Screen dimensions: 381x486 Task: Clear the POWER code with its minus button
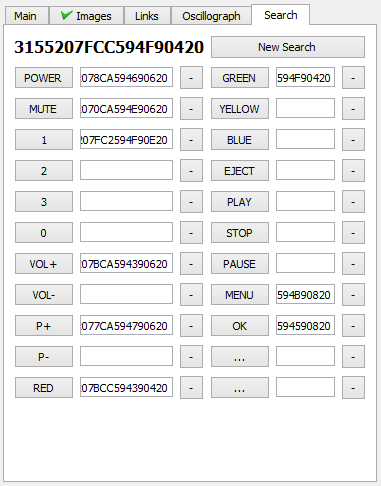point(191,78)
